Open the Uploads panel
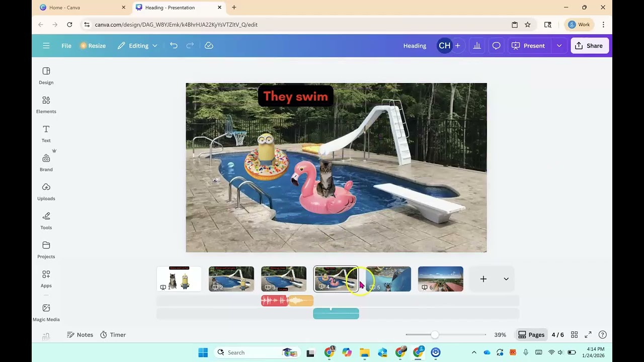The width and height of the screenshot is (644, 362). (x=46, y=192)
